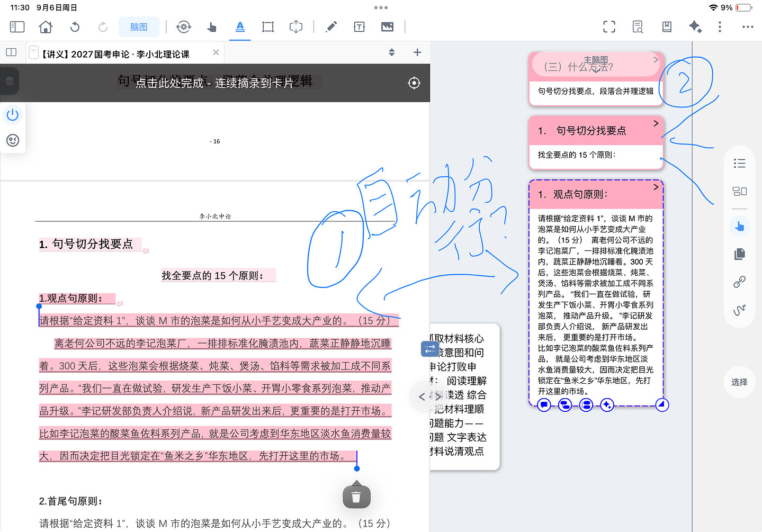Add a comment to the selected card

coord(544,405)
